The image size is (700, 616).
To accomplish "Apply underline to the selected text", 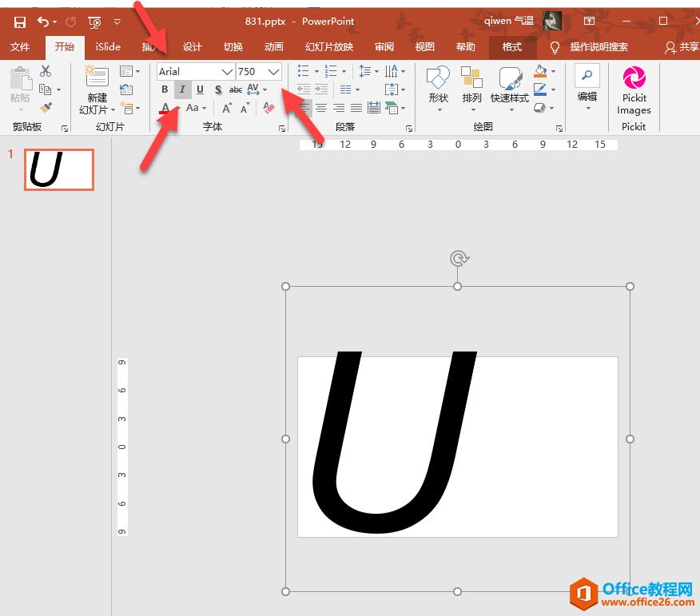I will [x=199, y=89].
